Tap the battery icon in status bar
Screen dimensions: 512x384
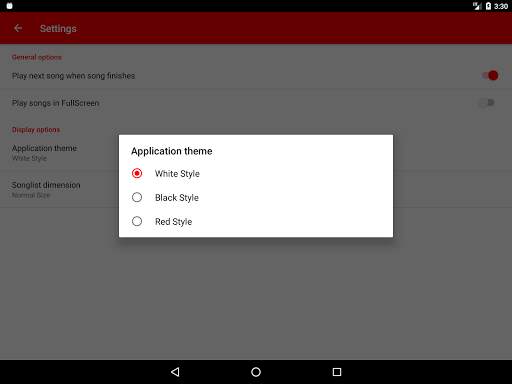click(x=488, y=6)
